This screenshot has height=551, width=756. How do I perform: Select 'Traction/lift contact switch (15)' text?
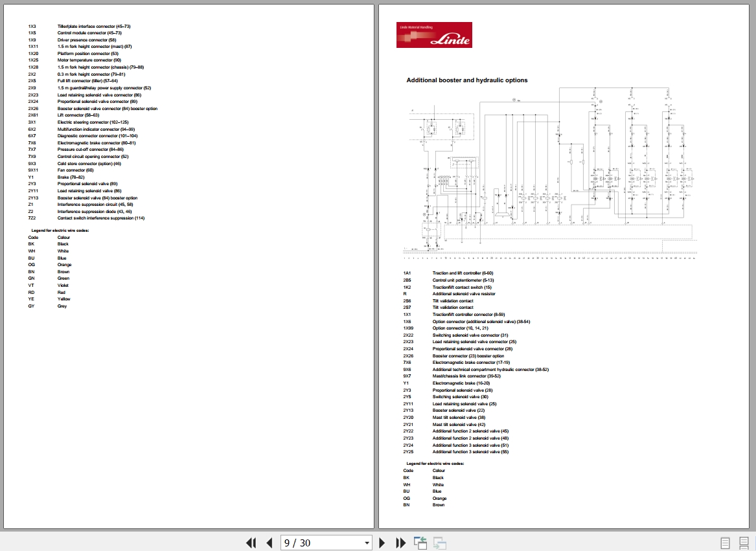coord(462,287)
